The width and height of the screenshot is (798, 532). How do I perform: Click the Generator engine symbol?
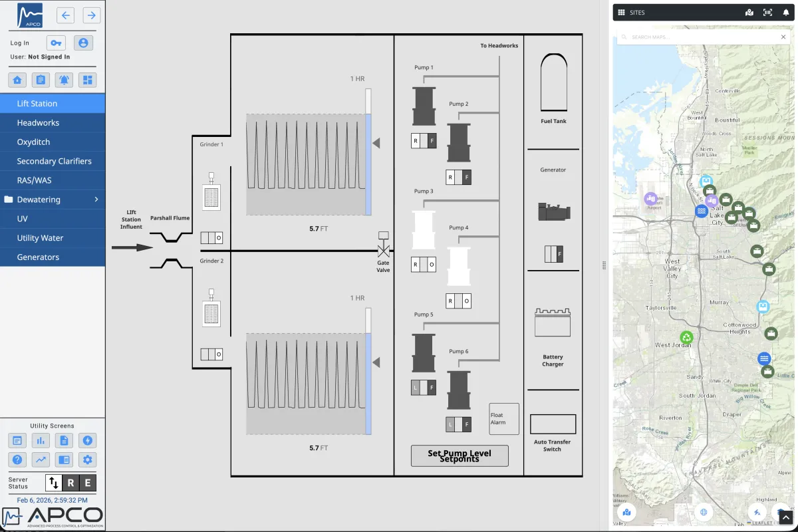pos(553,212)
